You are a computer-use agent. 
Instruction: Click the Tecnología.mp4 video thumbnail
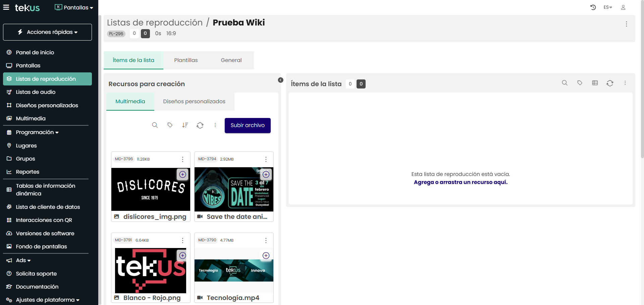234,270
